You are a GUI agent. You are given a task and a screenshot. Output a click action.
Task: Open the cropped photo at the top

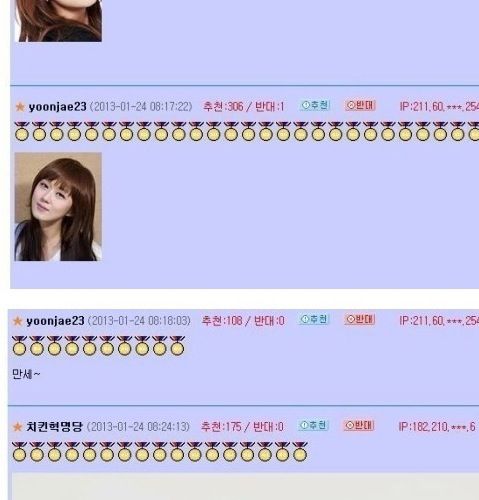(58, 21)
